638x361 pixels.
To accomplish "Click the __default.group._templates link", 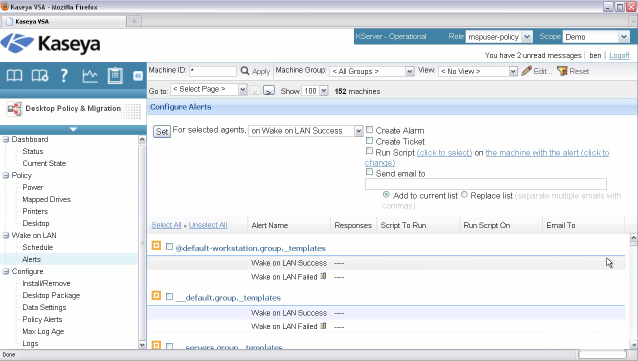I will pyautogui.click(x=229, y=298).
